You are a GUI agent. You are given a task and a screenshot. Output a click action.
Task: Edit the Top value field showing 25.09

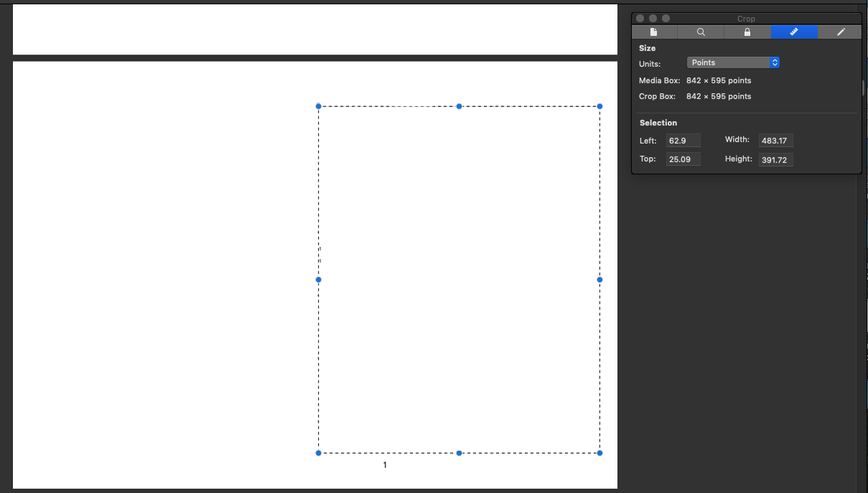point(682,159)
